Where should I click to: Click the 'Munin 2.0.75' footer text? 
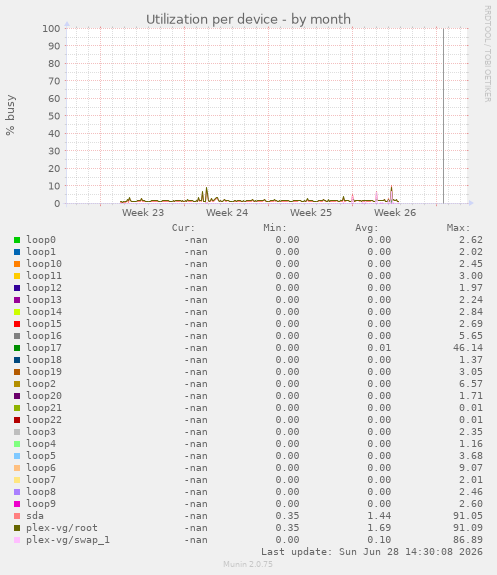tap(248, 564)
